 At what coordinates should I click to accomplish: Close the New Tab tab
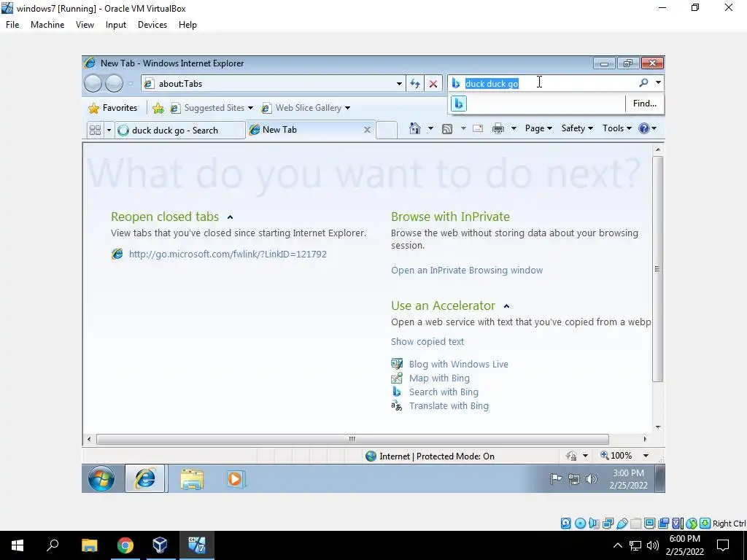[x=367, y=130]
